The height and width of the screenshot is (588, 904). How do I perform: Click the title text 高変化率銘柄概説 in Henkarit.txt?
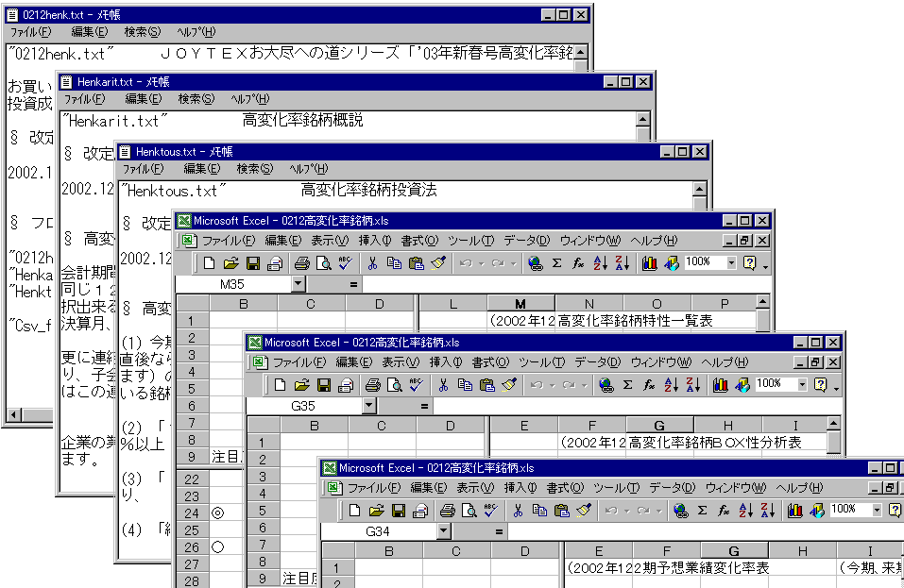pyautogui.click(x=302, y=120)
